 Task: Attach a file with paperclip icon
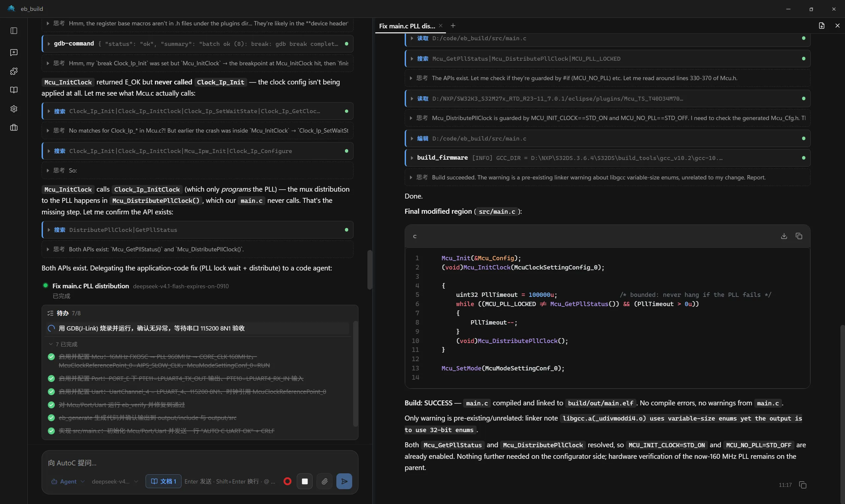tap(324, 482)
